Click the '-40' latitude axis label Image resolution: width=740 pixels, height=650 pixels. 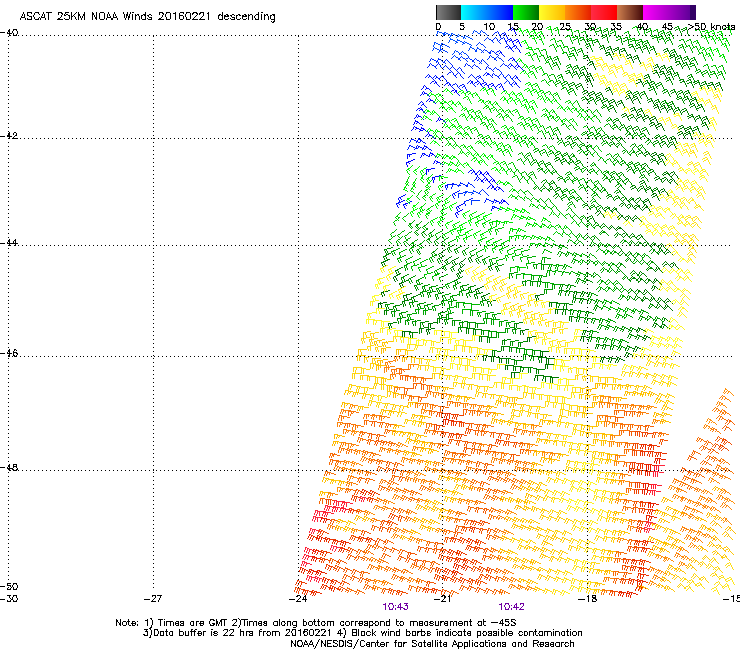[9, 33]
